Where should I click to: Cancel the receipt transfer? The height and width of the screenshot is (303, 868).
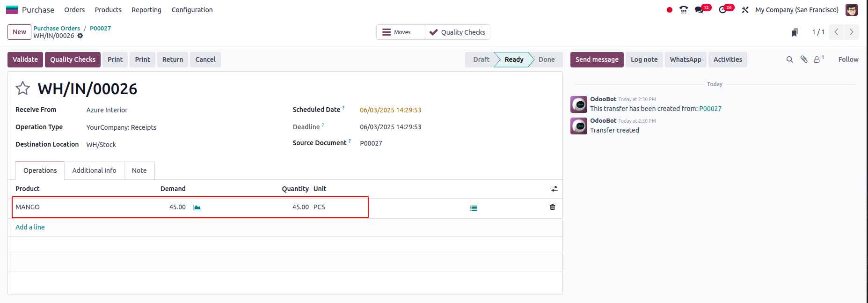(x=205, y=59)
